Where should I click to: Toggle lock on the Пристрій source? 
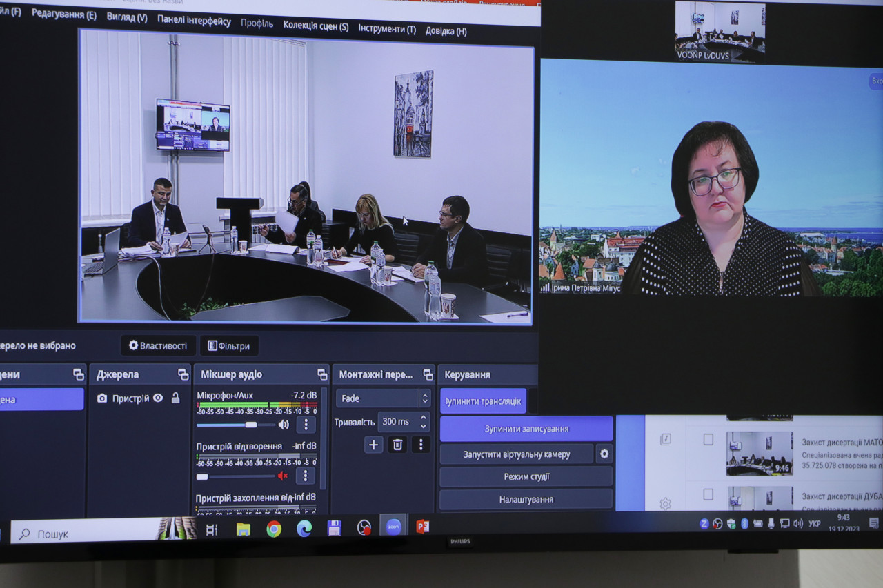click(175, 398)
